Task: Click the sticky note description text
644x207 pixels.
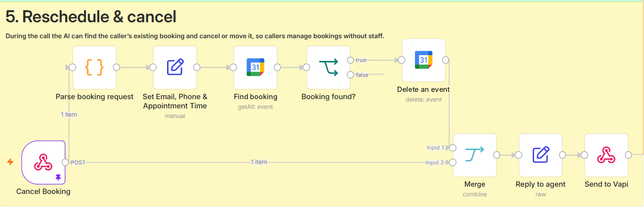Action: (195, 36)
